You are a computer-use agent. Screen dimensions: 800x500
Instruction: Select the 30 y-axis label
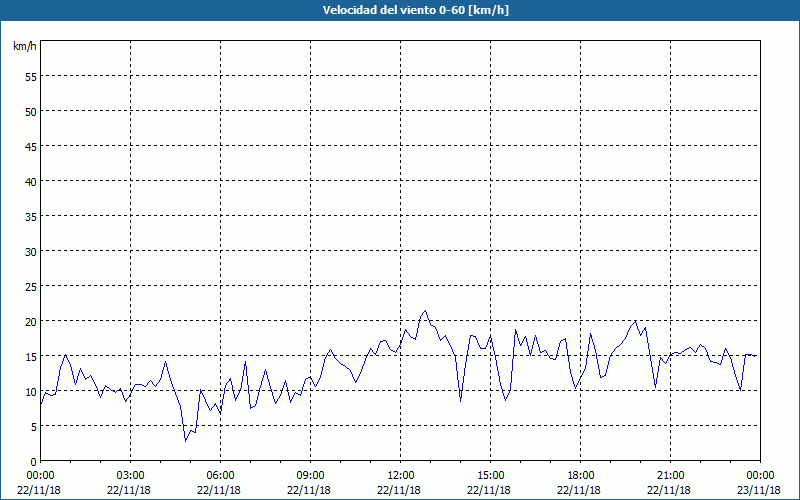31,252
